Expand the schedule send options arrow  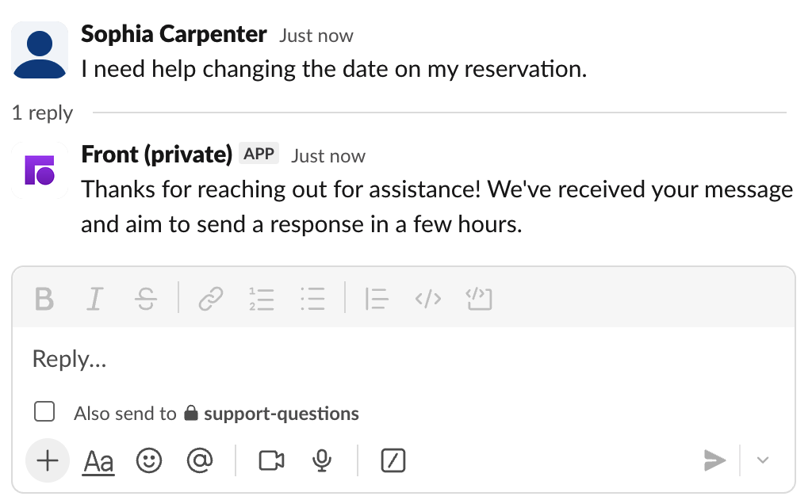pyautogui.click(x=763, y=460)
